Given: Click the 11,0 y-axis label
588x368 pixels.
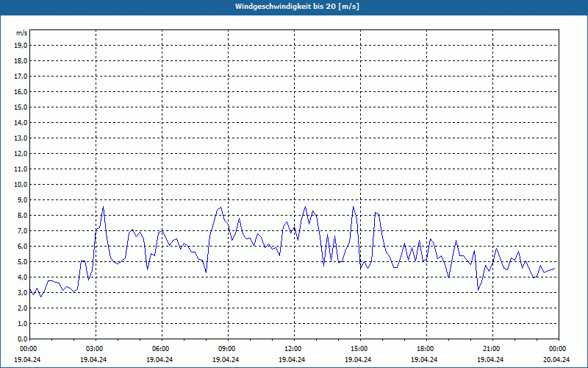Looking at the screenshot, I should click(21, 169).
